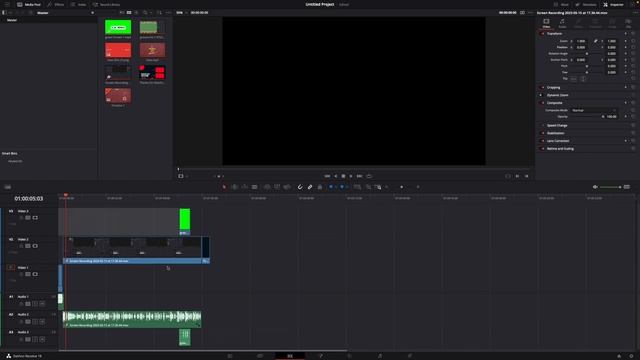Select the Timeline 1 thumbnail
640x360 pixels.
click(x=118, y=96)
